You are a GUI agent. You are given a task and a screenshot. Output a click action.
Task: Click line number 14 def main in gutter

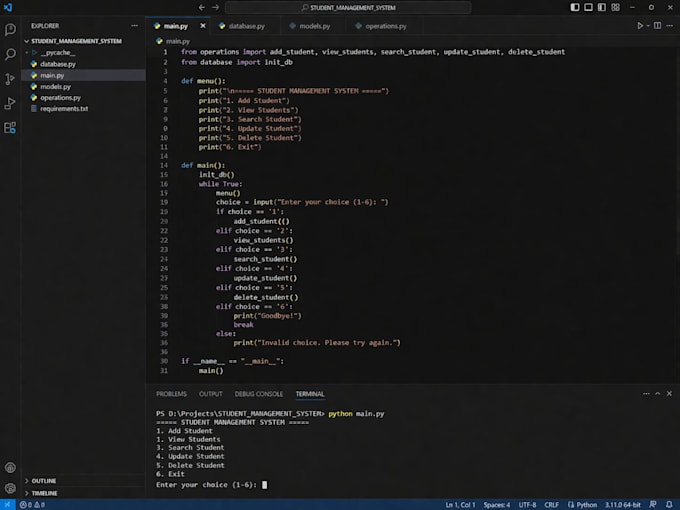click(x=163, y=165)
